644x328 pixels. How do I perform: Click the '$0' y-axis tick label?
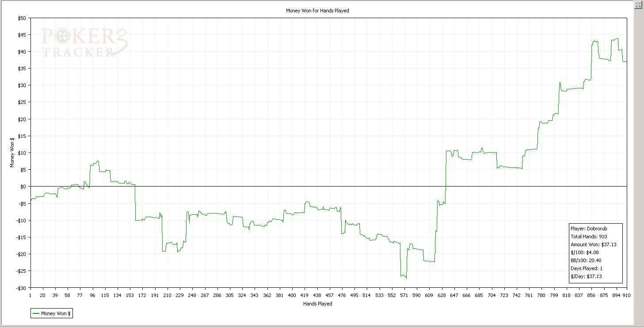tap(23, 187)
